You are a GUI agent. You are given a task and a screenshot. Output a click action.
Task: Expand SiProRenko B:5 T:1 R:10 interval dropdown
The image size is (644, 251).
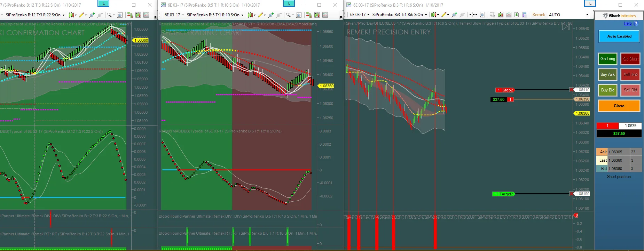tap(242, 15)
